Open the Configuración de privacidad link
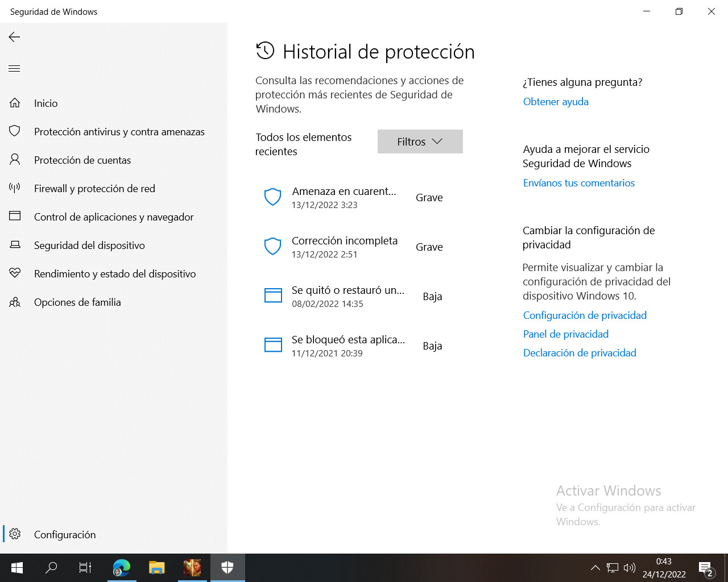The width and height of the screenshot is (728, 582). click(x=585, y=315)
